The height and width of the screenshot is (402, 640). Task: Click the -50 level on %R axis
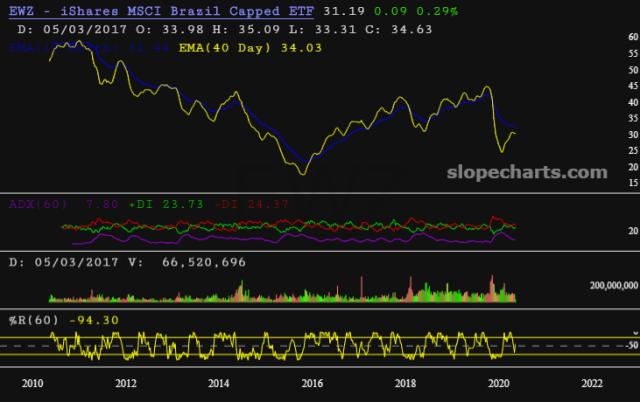click(630, 345)
